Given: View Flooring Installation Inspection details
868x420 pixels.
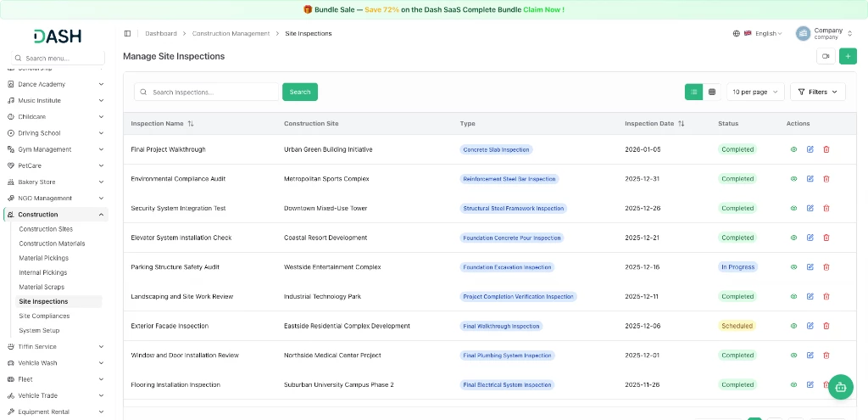Looking at the screenshot, I should 793,384.
